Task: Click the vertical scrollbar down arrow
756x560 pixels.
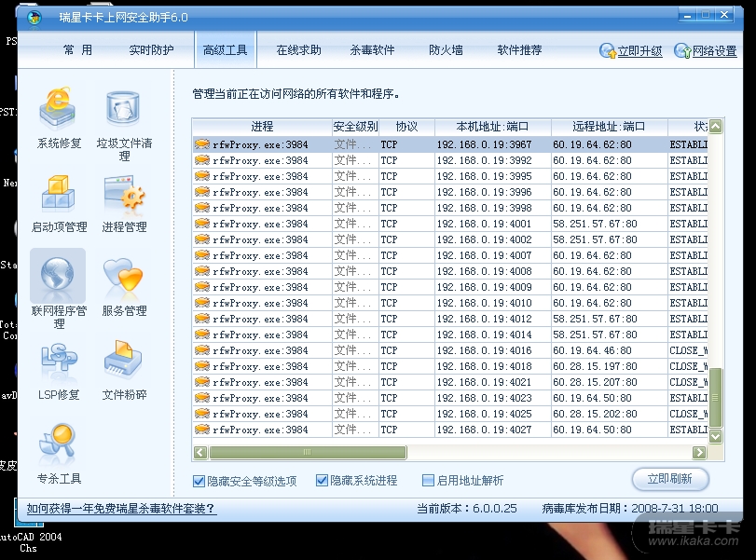Action: pyautogui.click(x=716, y=436)
